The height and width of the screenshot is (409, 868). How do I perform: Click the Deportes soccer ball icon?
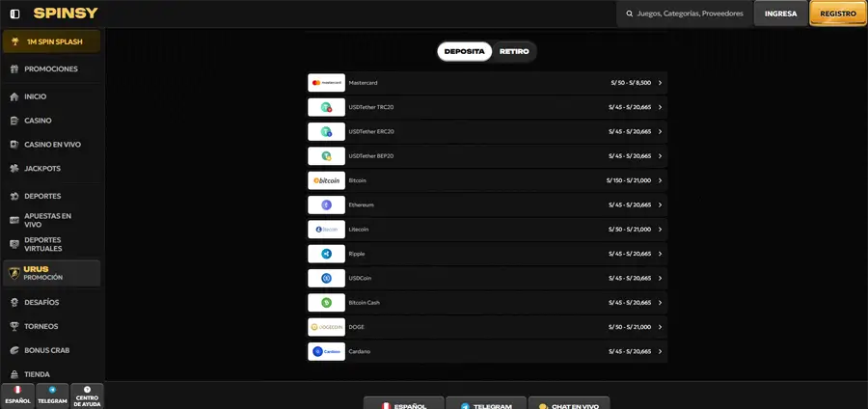click(14, 197)
